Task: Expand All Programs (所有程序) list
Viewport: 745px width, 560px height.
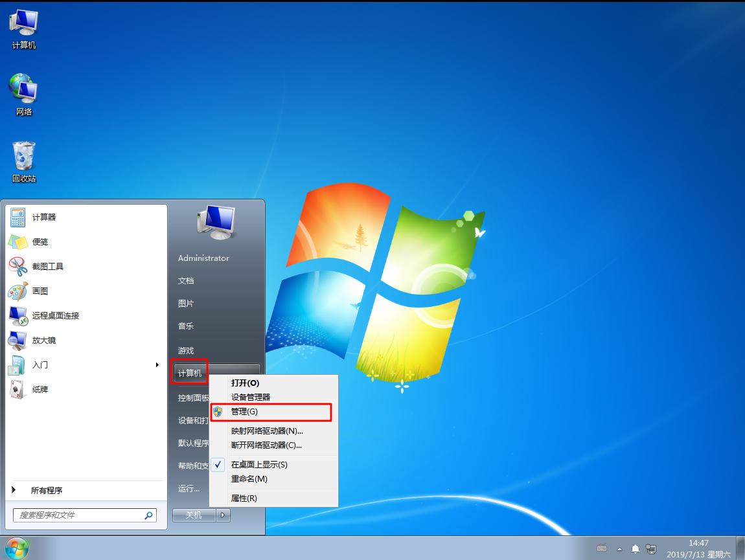Action: (47, 491)
